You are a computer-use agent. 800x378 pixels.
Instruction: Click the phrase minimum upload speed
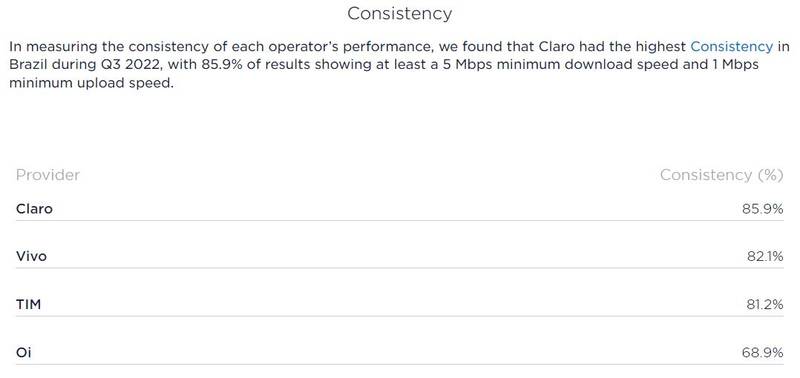(90, 83)
